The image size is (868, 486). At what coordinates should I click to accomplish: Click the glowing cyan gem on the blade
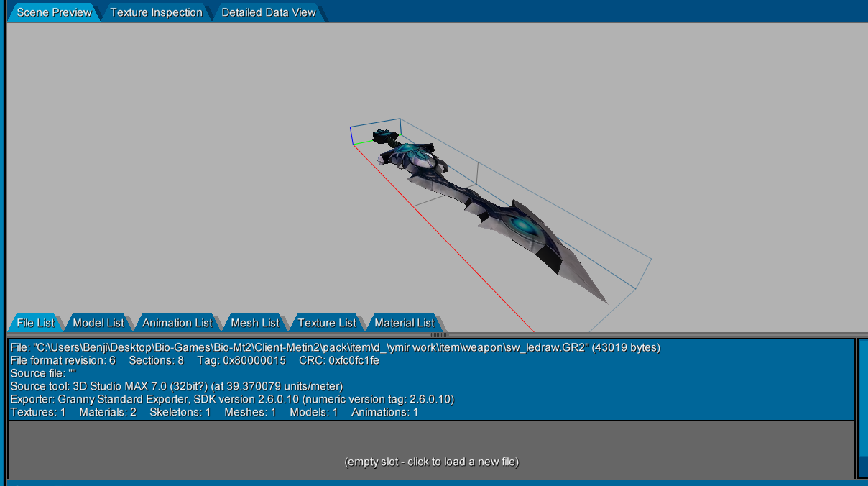pos(524,226)
